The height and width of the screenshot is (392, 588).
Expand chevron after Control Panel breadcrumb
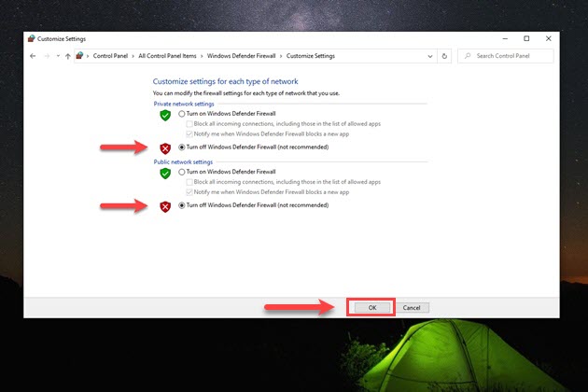pos(133,56)
